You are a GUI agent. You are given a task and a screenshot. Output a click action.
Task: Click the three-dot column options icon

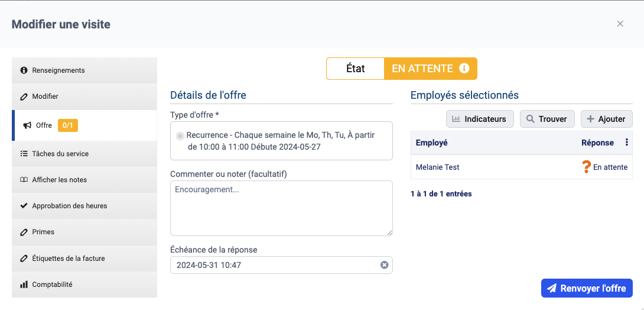pyautogui.click(x=627, y=143)
